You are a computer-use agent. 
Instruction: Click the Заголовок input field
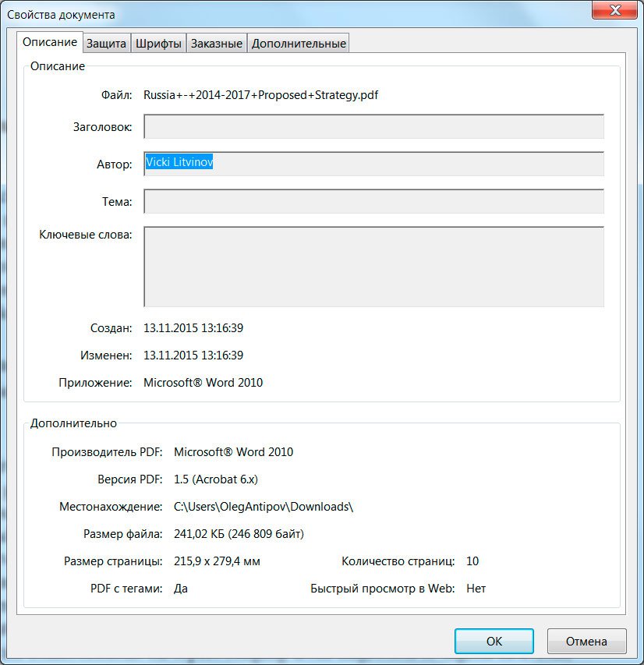(373, 126)
